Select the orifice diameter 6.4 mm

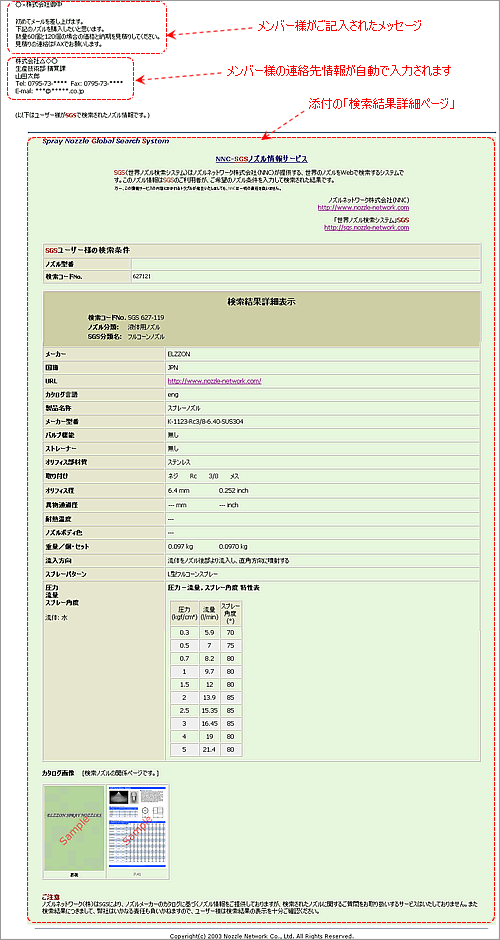coord(178,490)
